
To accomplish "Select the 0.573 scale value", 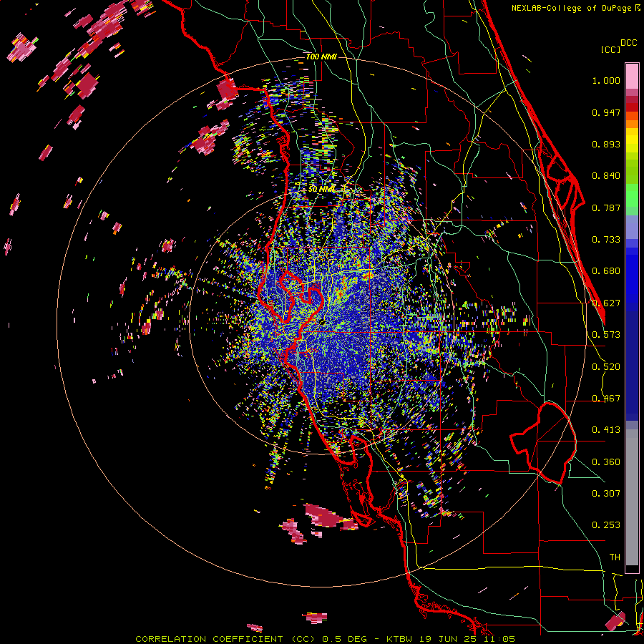I will click(x=606, y=335).
